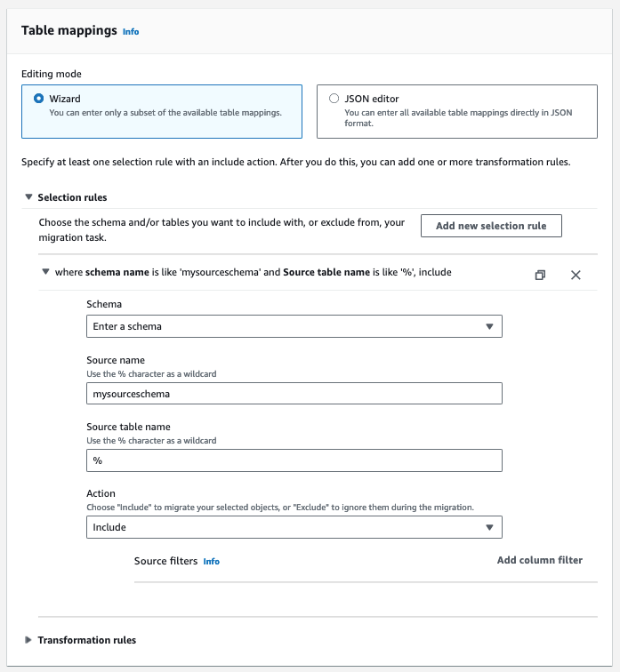Focus the Source name field
The width and height of the screenshot is (620, 672).
(x=294, y=393)
